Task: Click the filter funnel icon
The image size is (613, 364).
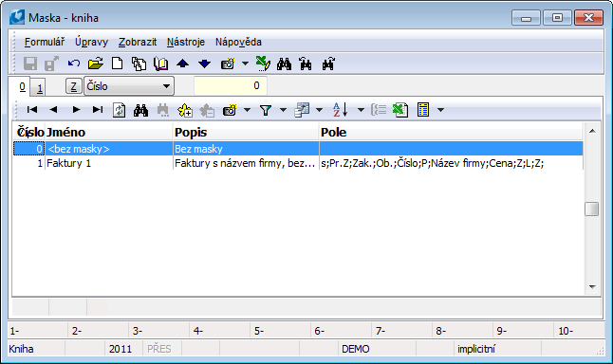Action: pyautogui.click(x=266, y=111)
